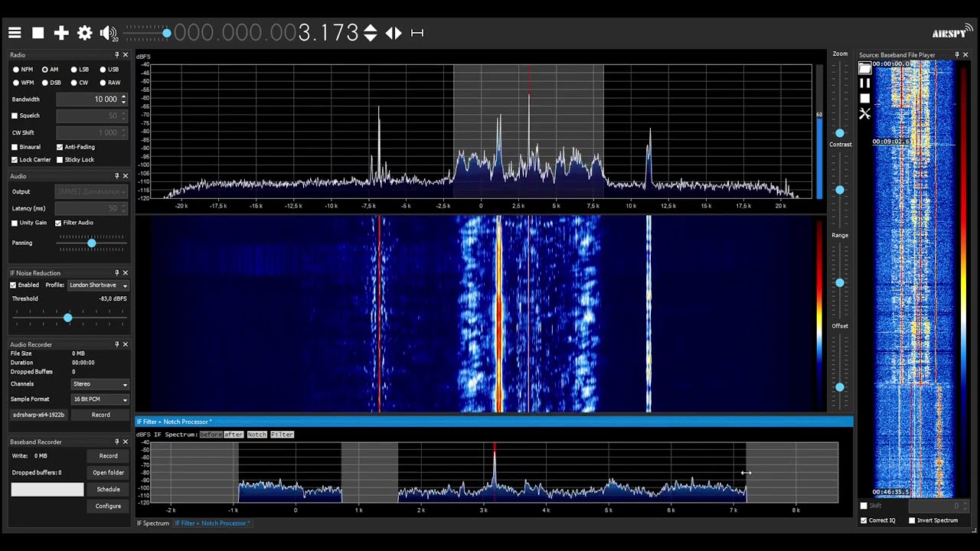This screenshot has height=551, width=980.
Task: Switch to the IF Spectrum tab
Action: coord(153,523)
